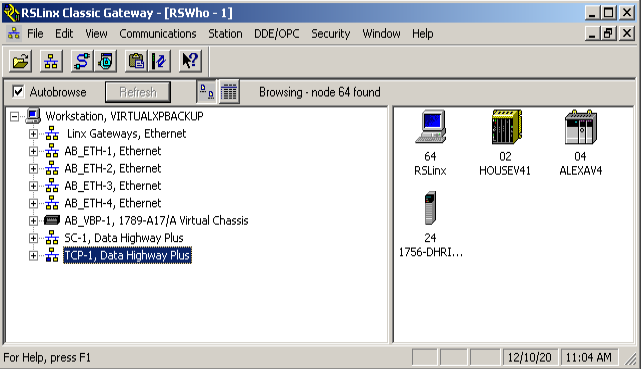Click the What's This help arrow icon
Image resolution: width=641 pixels, height=369 pixels.
click(190, 61)
